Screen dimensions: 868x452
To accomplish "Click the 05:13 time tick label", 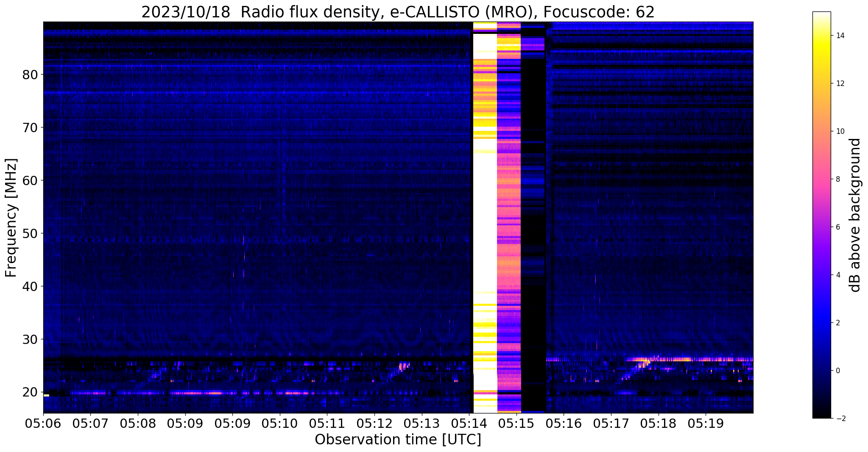I will click(421, 423).
